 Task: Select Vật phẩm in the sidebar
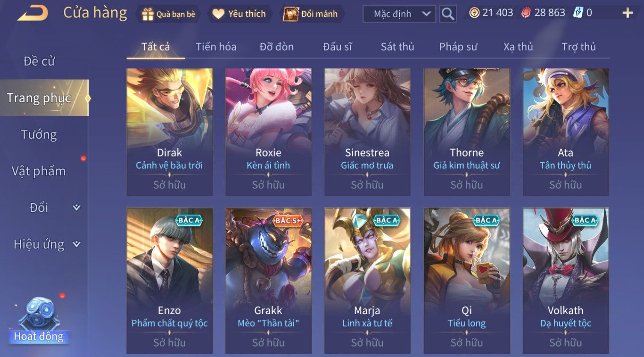point(38,171)
